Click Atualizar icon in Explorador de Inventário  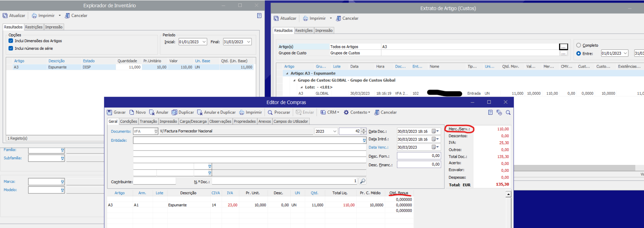(x=5, y=16)
